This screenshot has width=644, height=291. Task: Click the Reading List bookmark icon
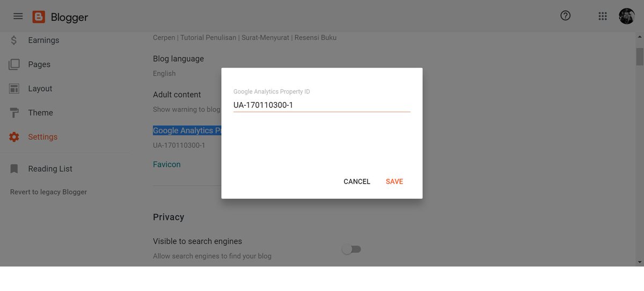click(x=14, y=169)
